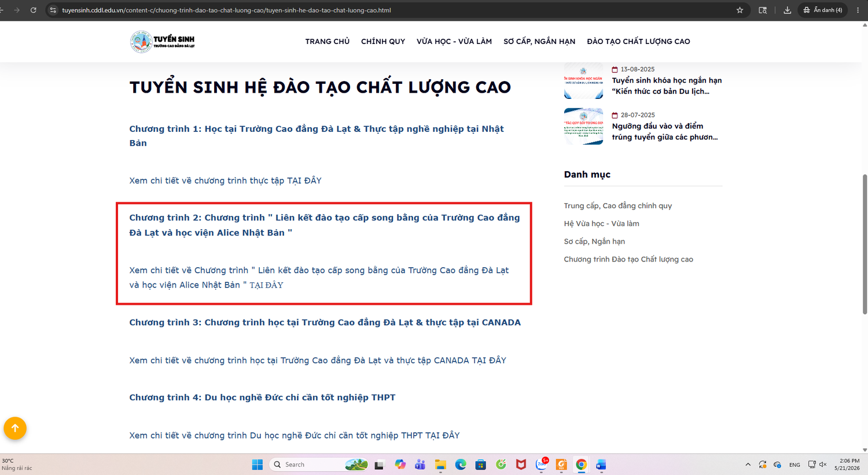The image size is (868, 475).
Task: Open Chrome's three-dot menu
Action: click(x=858, y=10)
